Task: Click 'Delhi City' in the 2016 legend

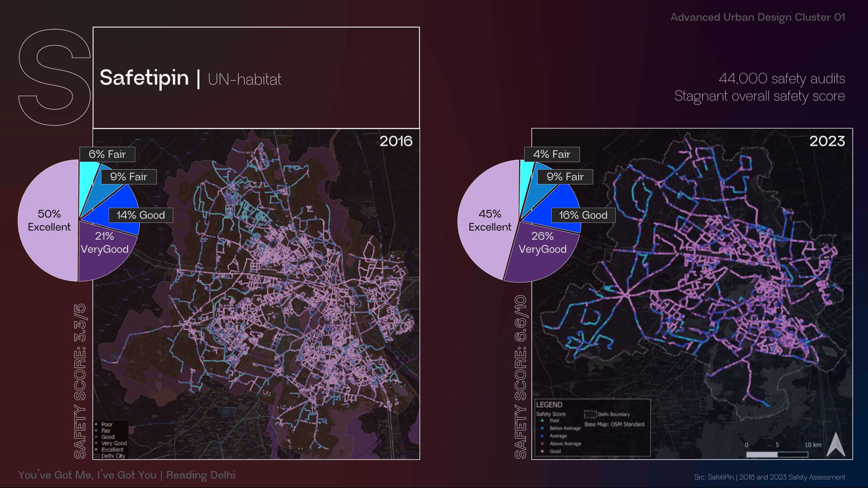Action: 113,456
